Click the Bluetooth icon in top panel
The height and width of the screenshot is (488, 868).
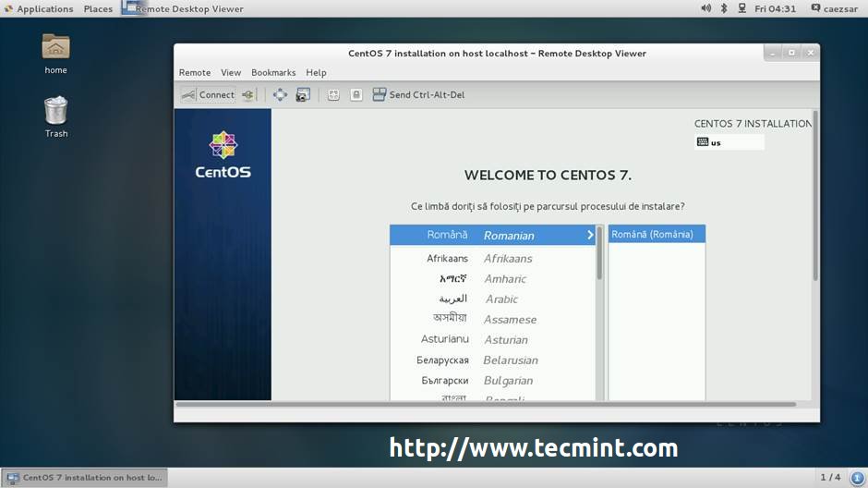click(724, 8)
